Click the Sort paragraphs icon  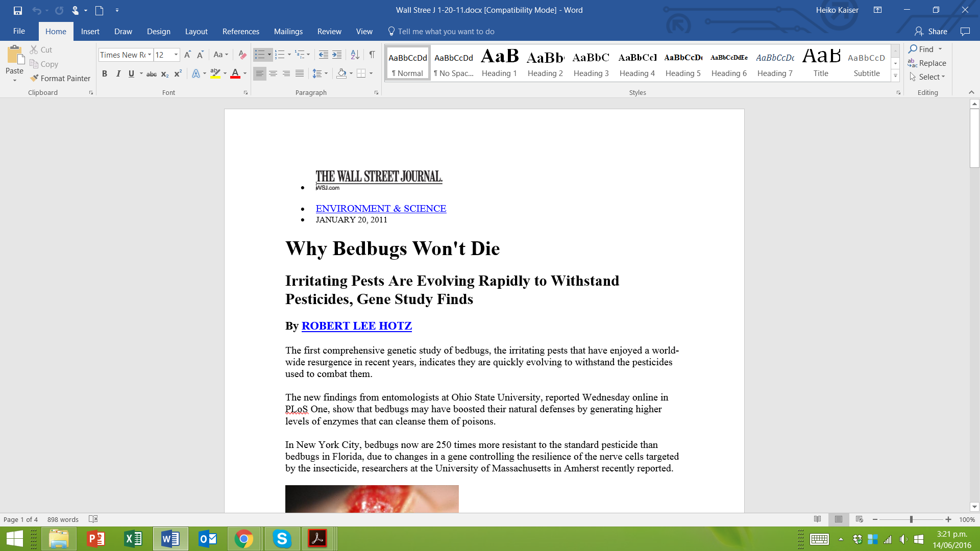(x=355, y=55)
